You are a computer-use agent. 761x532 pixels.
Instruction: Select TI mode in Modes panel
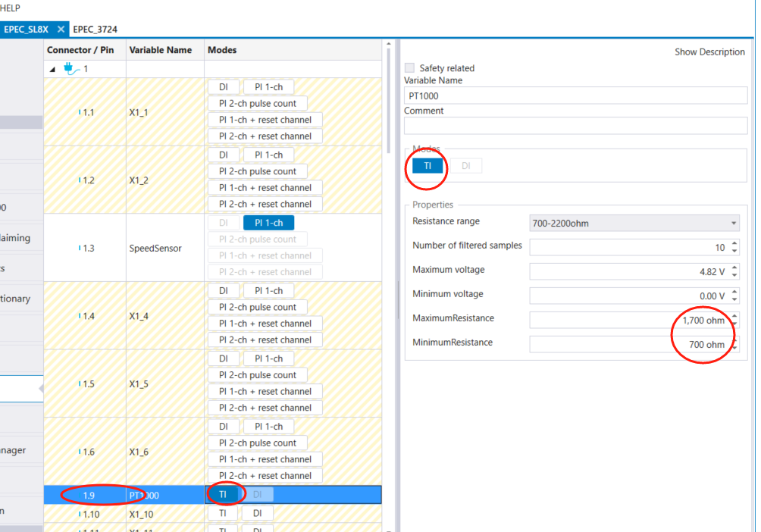[427, 166]
